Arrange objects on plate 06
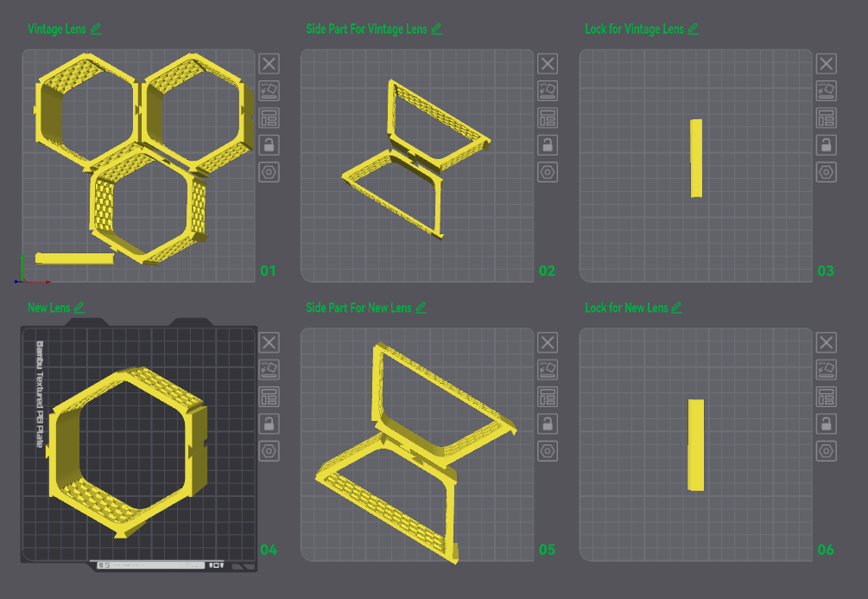This screenshot has width=868, height=599. click(x=827, y=397)
